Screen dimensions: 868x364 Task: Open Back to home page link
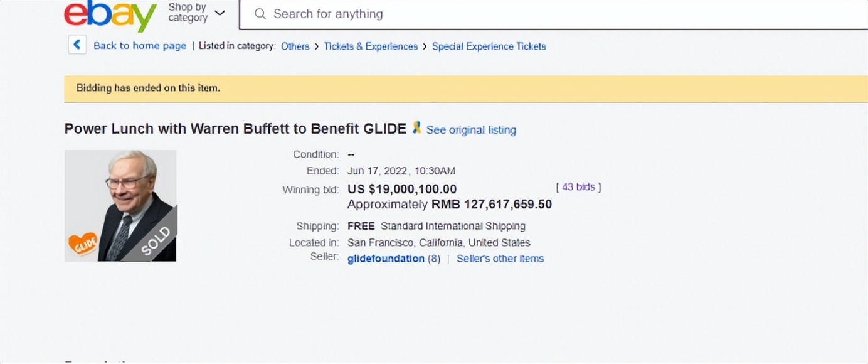[x=140, y=46]
